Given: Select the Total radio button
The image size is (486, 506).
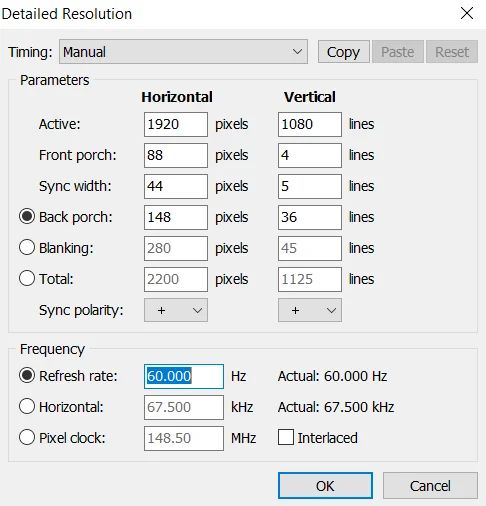Looking at the screenshot, I should tap(27, 279).
